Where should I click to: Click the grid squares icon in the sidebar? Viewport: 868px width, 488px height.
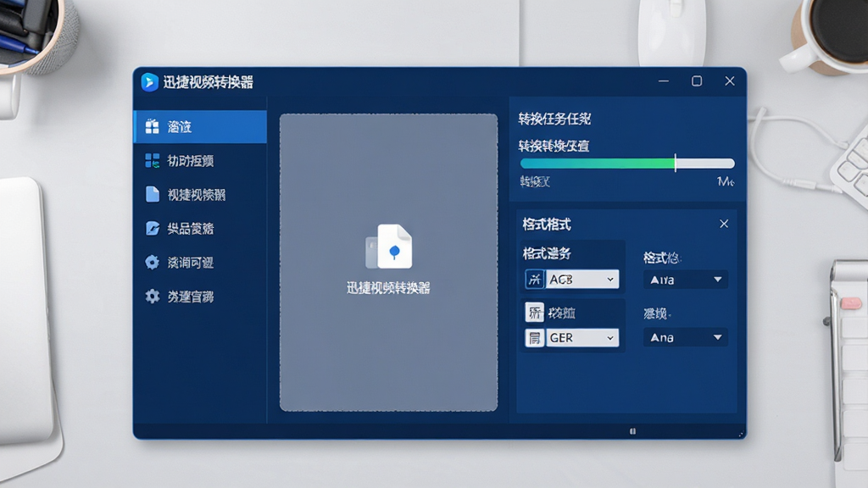click(153, 160)
